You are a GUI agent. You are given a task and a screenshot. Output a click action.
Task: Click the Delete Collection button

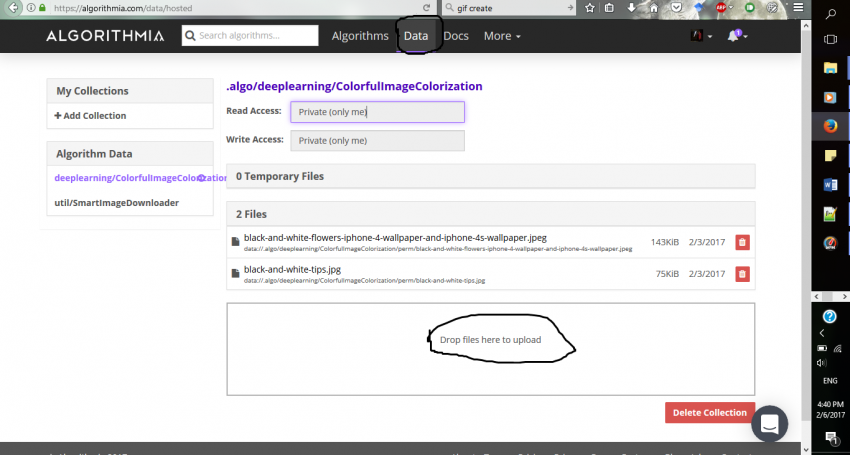tap(709, 412)
